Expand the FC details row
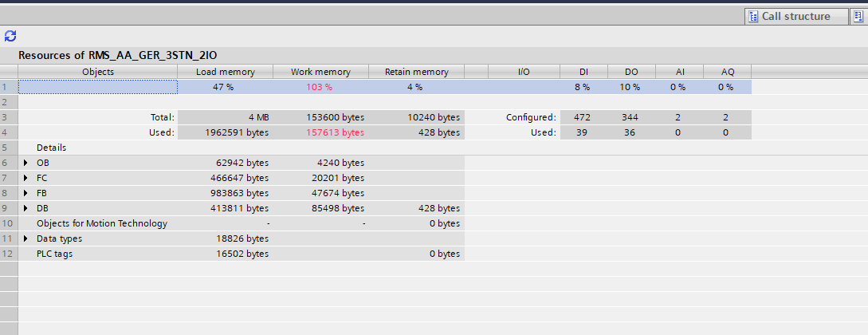868x335 pixels. point(26,178)
